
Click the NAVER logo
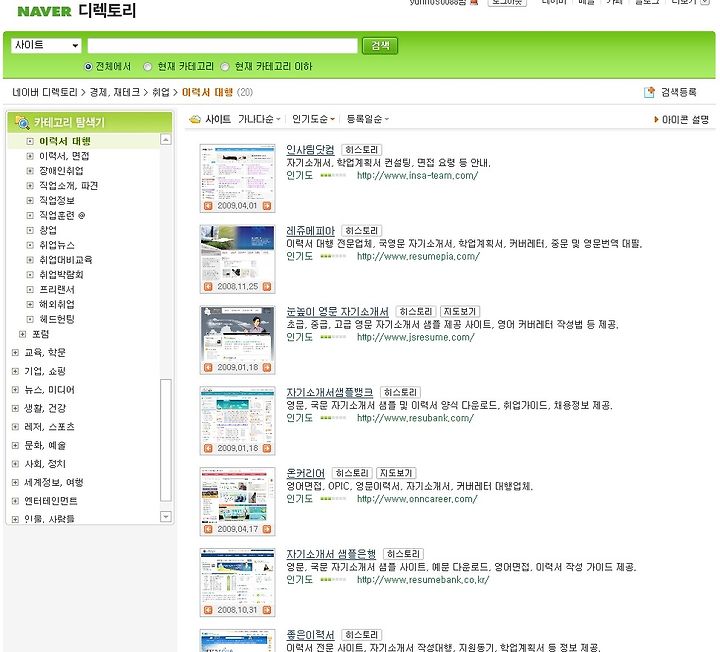tap(44, 11)
